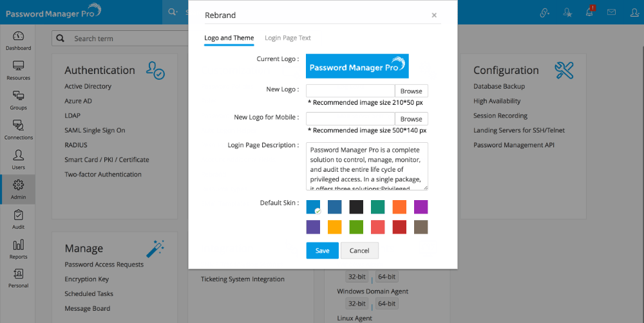Open Reports from the sidebar
Image resolution: width=644 pixels, height=323 pixels.
pyautogui.click(x=18, y=248)
